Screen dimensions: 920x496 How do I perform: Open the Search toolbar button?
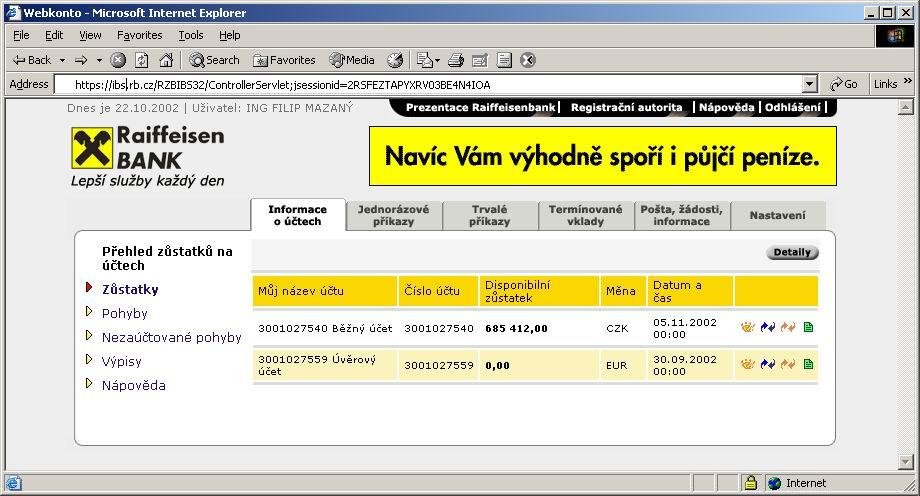(214, 60)
